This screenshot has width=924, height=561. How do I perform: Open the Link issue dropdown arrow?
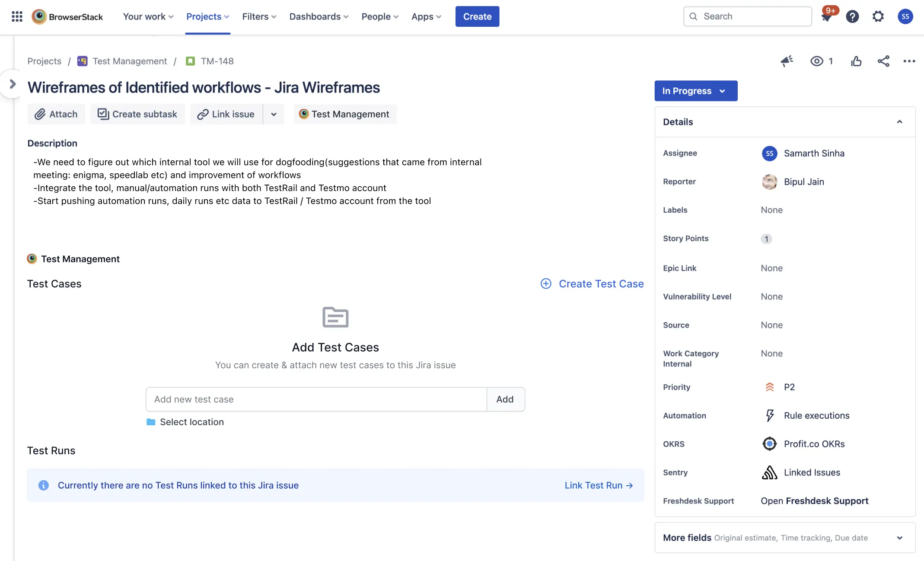pos(274,114)
